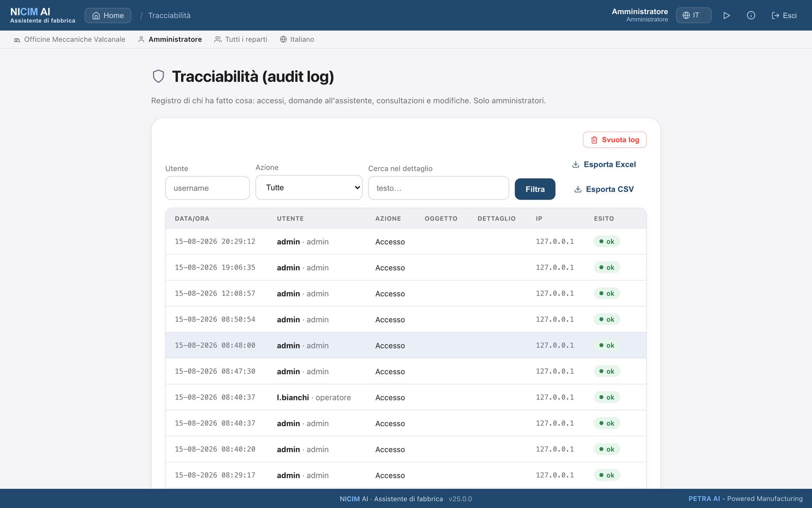Click the UTENTE column header
This screenshot has width=812, height=508.
pos(290,218)
